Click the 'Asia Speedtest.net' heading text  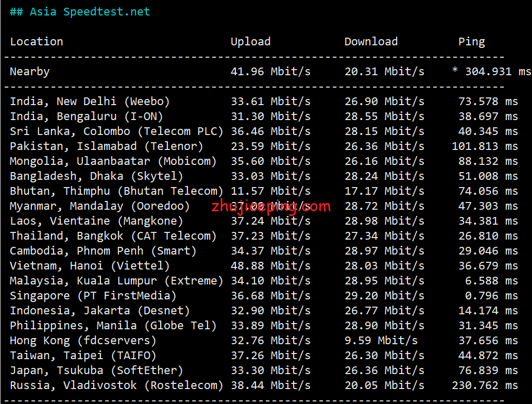[90, 12]
